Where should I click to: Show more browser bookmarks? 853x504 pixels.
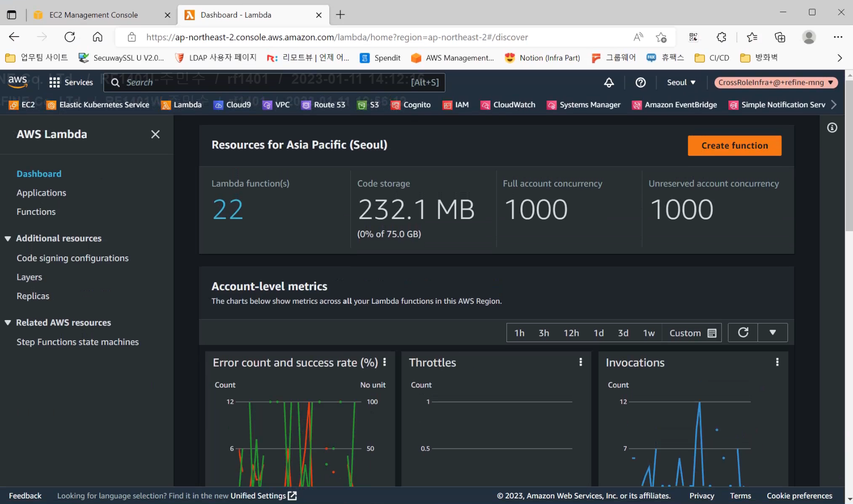click(x=839, y=58)
